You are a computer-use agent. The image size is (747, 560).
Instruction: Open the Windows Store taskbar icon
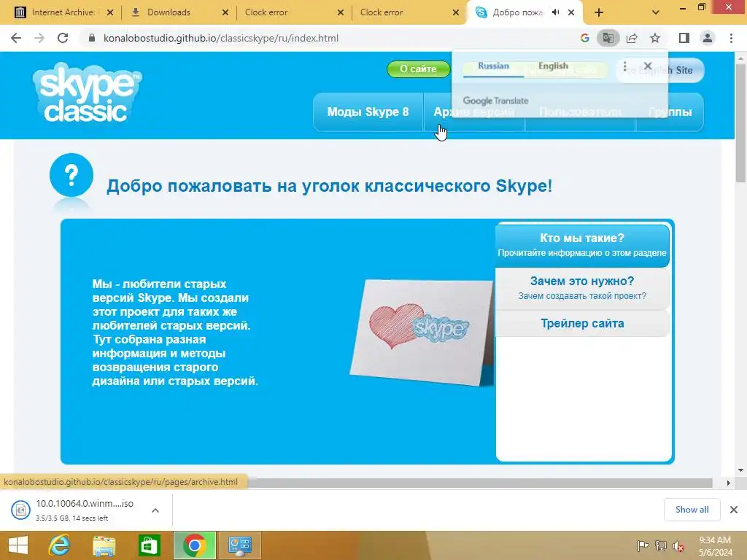coord(149,545)
